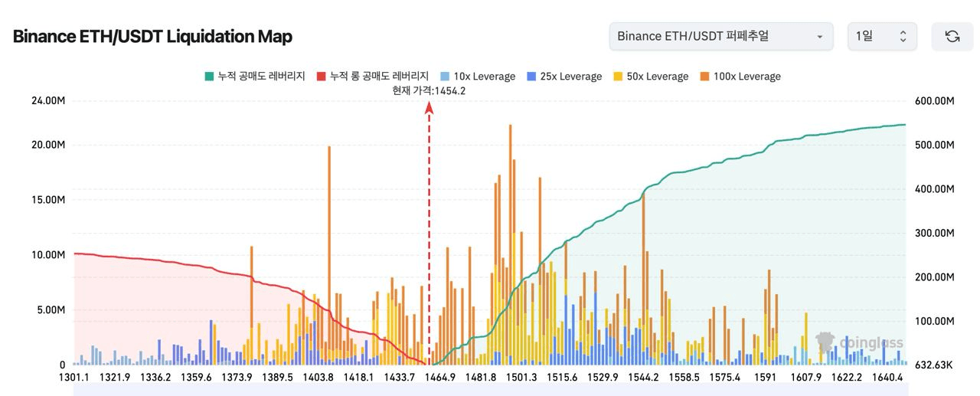Click the red 누적 롱 공매도 legend square
This screenshot has width=980, height=396.
click(x=322, y=77)
